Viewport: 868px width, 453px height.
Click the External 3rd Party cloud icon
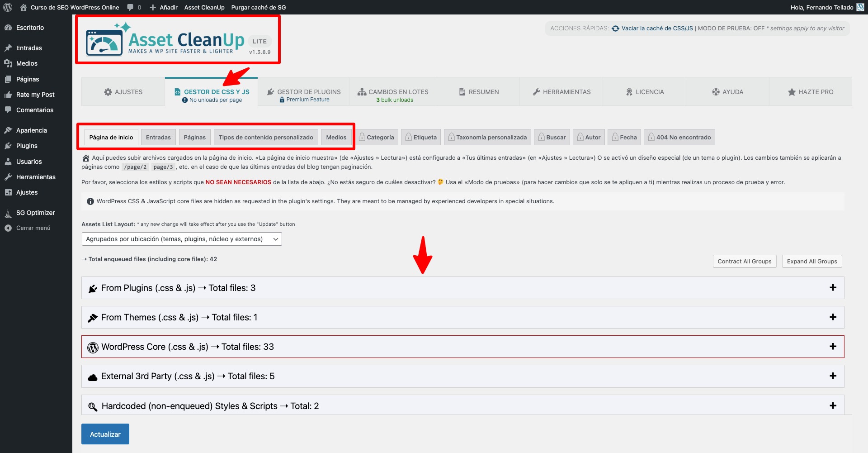point(93,377)
